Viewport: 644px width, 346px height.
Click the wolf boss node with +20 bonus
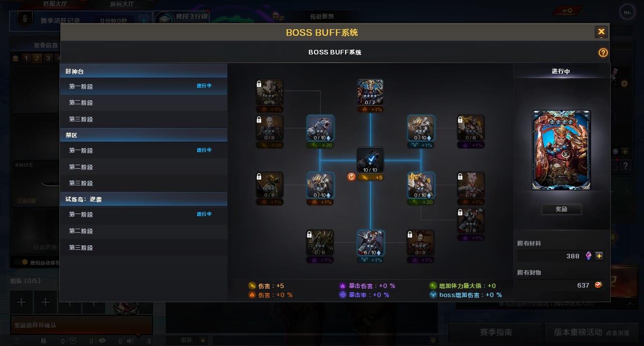[320, 128]
